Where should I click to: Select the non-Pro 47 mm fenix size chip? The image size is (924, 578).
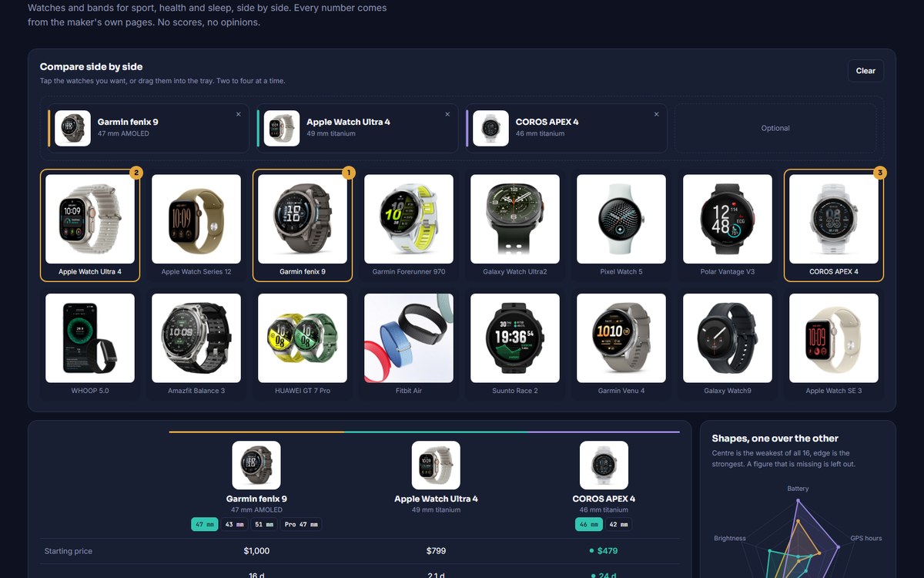pyautogui.click(x=204, y=525)
